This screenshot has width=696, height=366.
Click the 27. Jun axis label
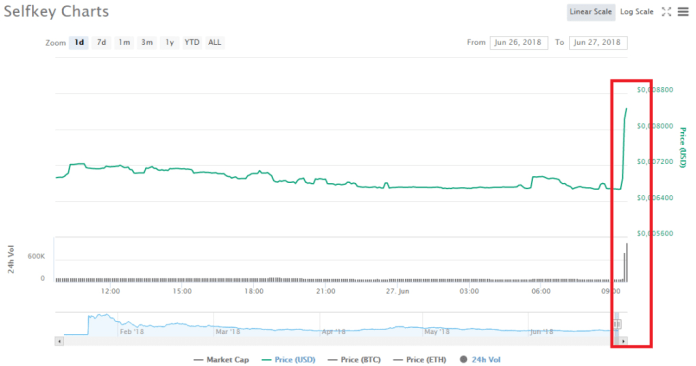coord(397,291)
